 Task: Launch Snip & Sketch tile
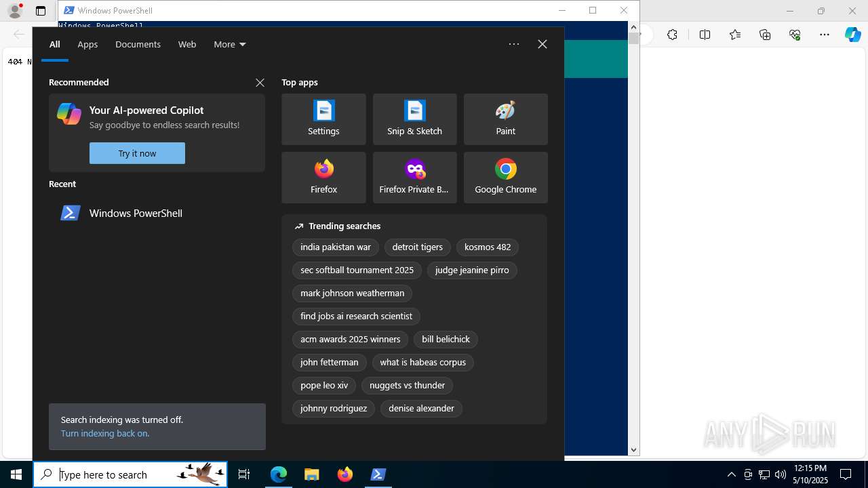tap(414, 119)
